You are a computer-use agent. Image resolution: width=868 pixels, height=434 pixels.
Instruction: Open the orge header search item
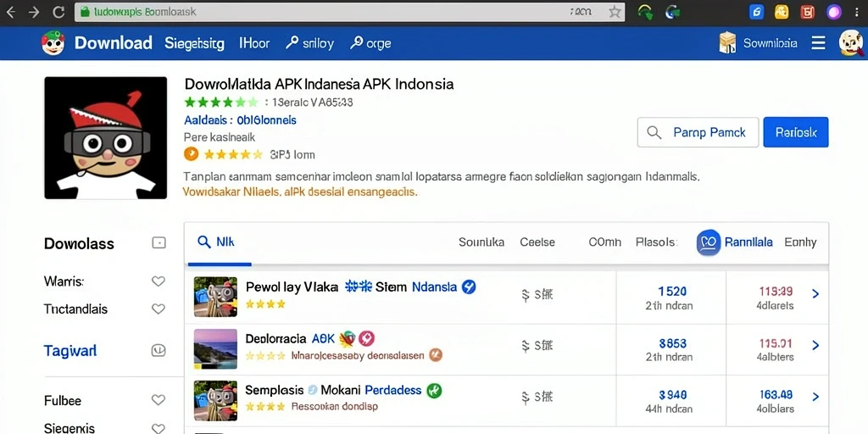coord(370,43)
